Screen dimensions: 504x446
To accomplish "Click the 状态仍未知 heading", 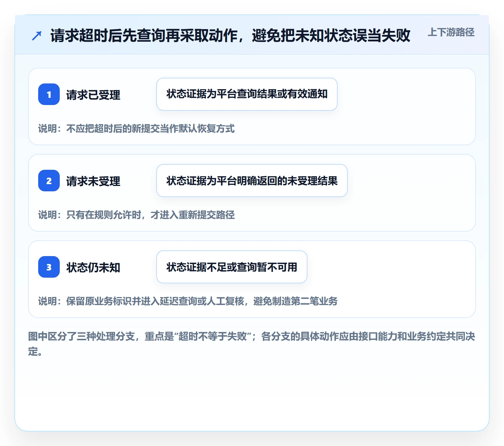I will pos(93,268).
